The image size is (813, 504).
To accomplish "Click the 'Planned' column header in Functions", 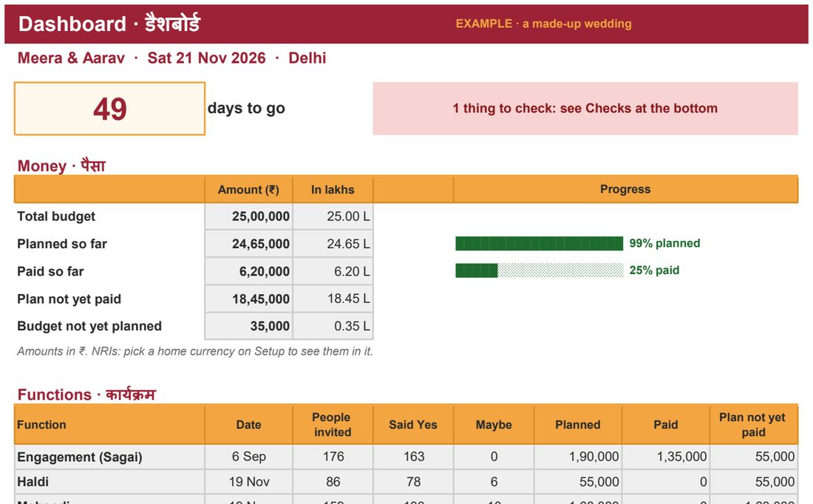I will click(x=578, y=425).
